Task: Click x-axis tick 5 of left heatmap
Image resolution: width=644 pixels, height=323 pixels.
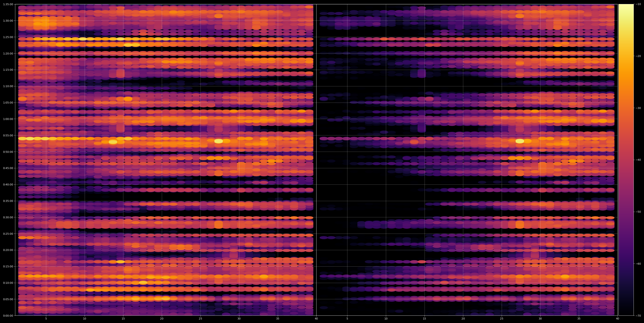Action: click(x=46, y=319)
